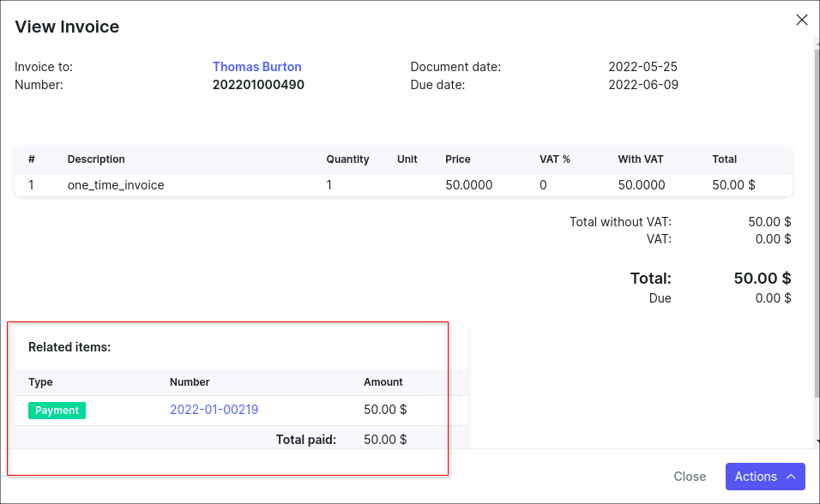Click the Price column header
The height and width of the screenshot is (504, 820).
[458, 159]
